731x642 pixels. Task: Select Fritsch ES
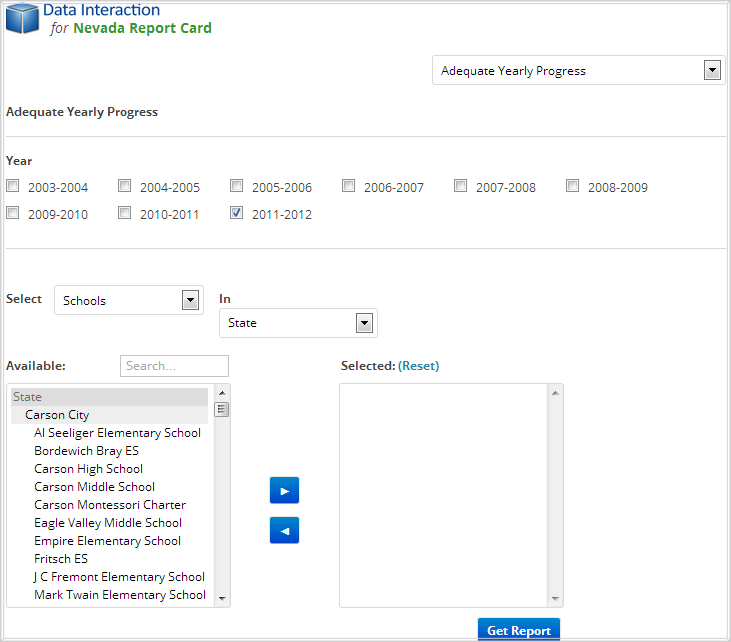tap(61, 559)
